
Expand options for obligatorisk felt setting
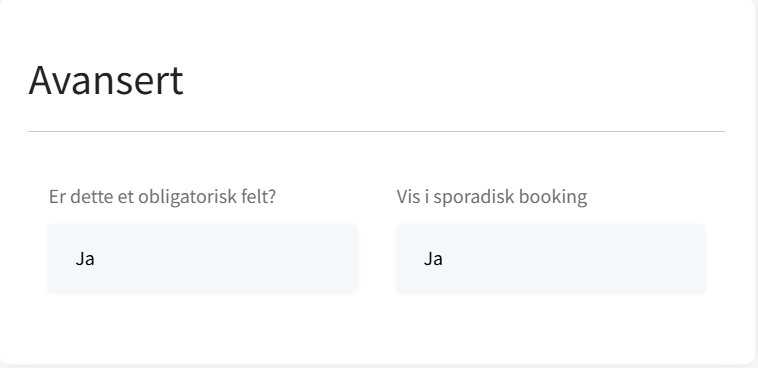[203, 258]
